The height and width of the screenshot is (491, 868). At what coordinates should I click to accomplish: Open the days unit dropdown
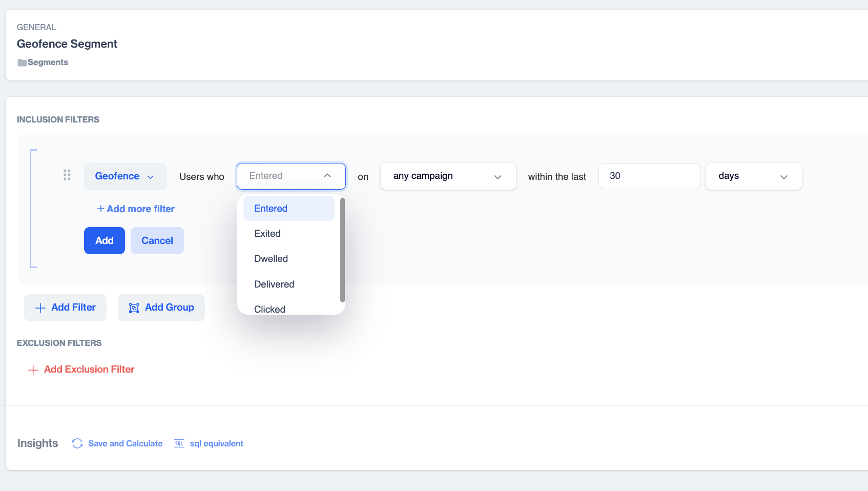coord(754,176)
